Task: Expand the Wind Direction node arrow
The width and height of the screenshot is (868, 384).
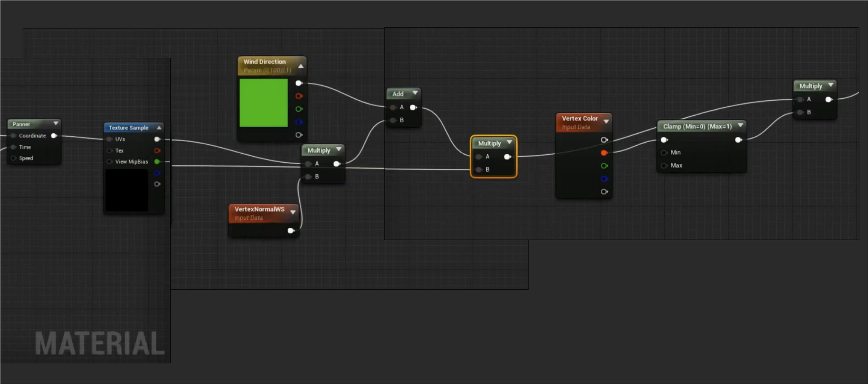Action: 301,66
